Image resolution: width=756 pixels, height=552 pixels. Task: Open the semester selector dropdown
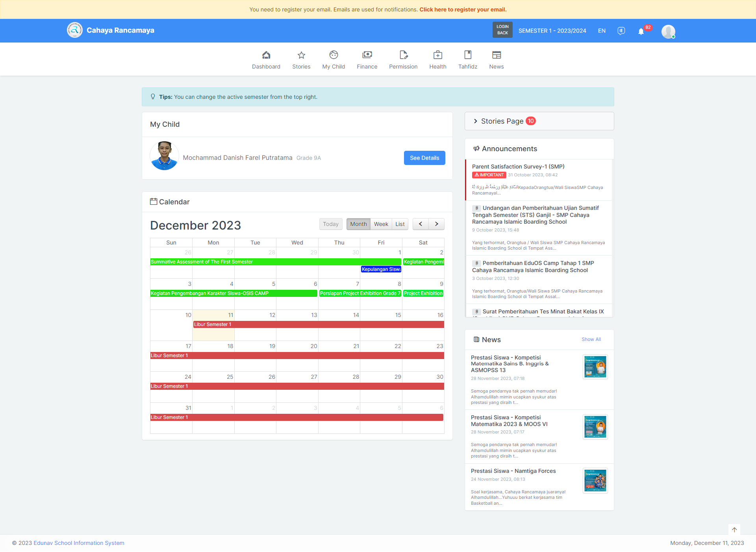coord(552,31)
